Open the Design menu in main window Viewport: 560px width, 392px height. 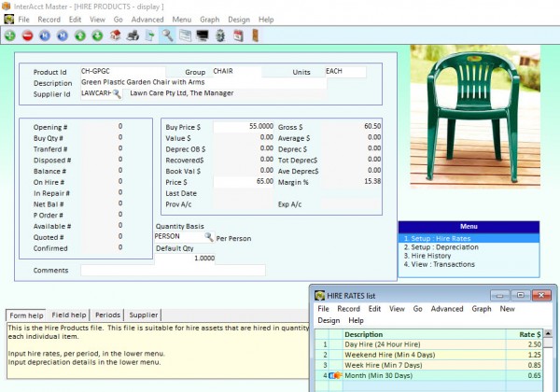pos(239,20)
